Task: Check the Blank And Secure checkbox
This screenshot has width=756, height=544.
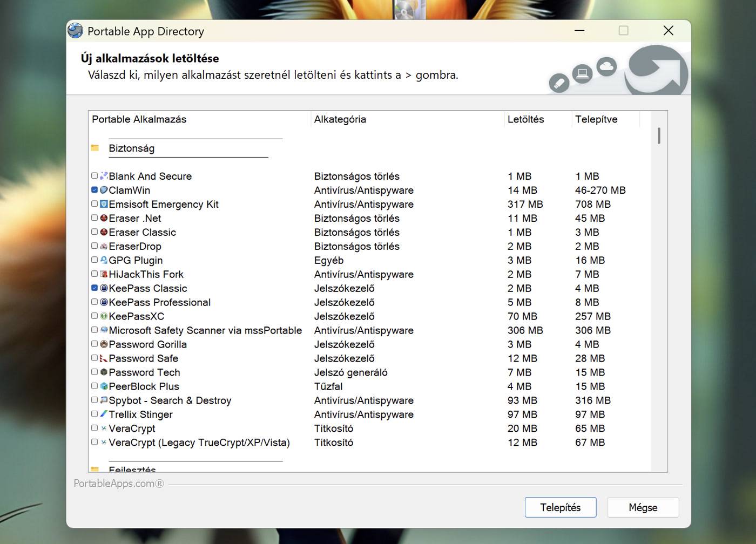Action: click(x=94, y=176)
